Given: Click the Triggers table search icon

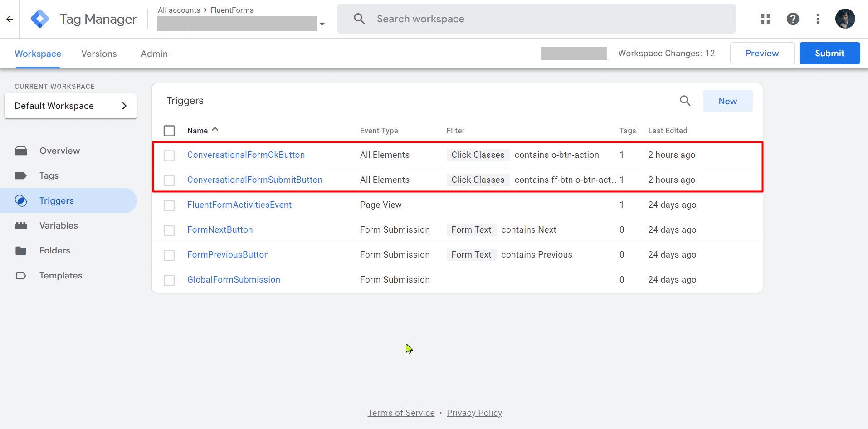Looking at the screenshot, I should click(685, 101).
